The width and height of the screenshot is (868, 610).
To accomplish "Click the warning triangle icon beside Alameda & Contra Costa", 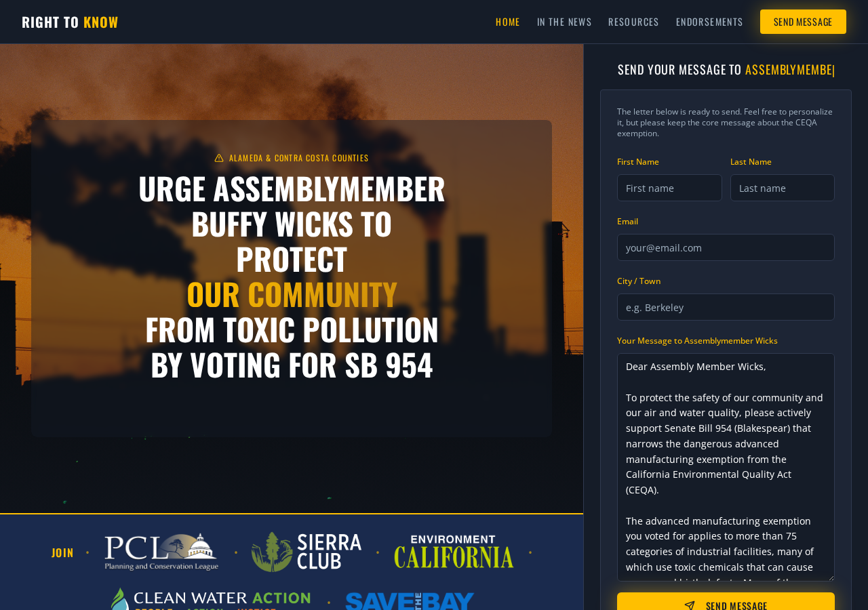I will 219,158.
